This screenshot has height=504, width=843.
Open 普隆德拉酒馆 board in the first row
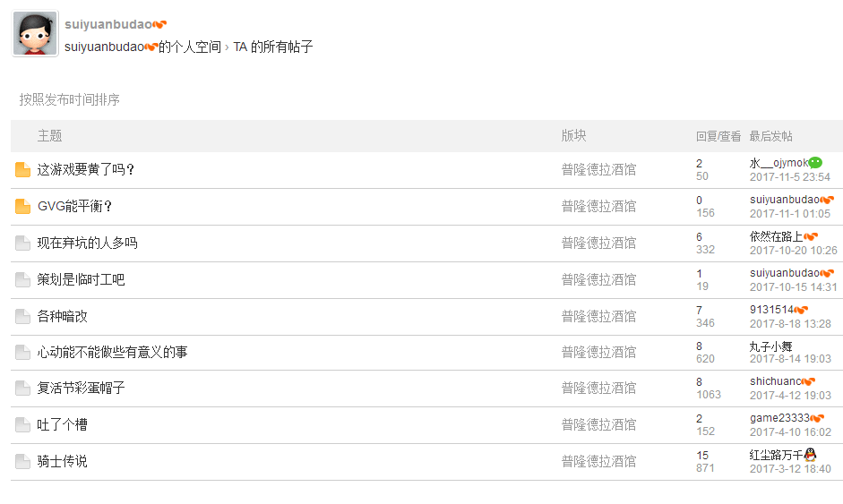coord(599,170)
